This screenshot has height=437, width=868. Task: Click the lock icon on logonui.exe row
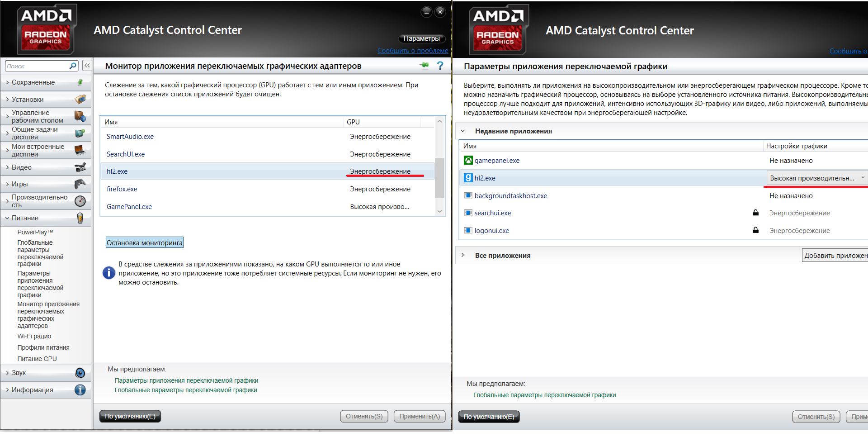point(755,230)
